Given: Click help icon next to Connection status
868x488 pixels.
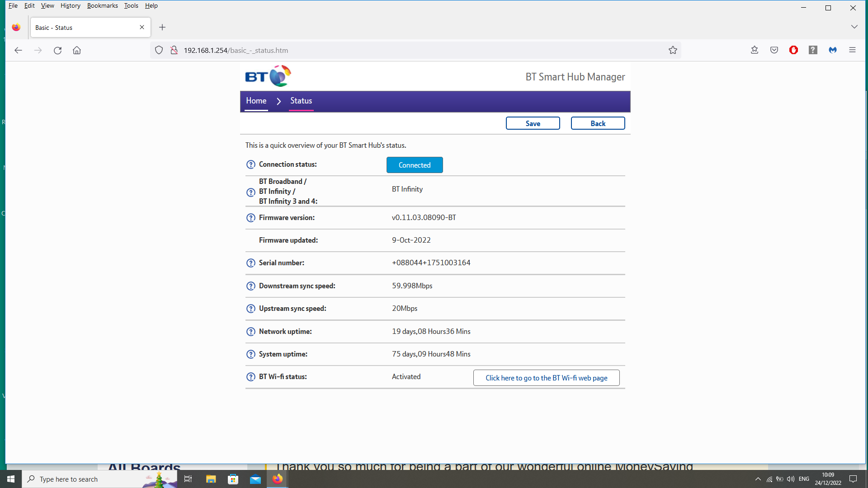Looking at the screenshot, I should (x=251, y=164).
